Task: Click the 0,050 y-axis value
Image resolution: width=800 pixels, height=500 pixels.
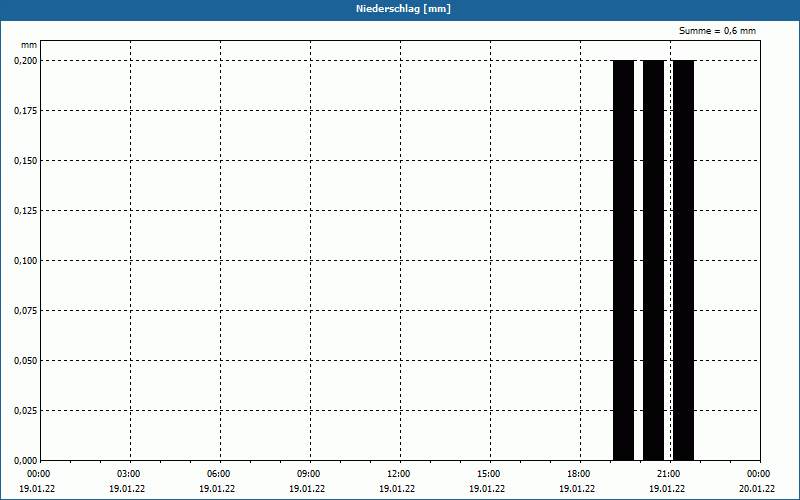Action: (26, 360)
